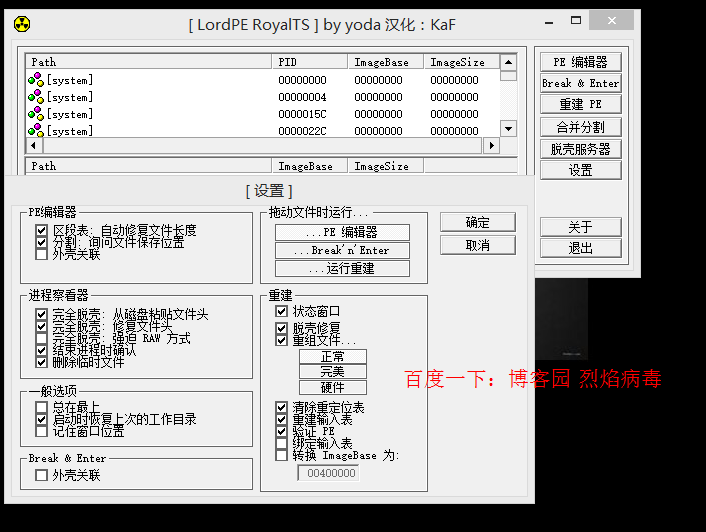Click the 退出 button
The width and height of the screenshot is (706, 532).
[580, 248]
